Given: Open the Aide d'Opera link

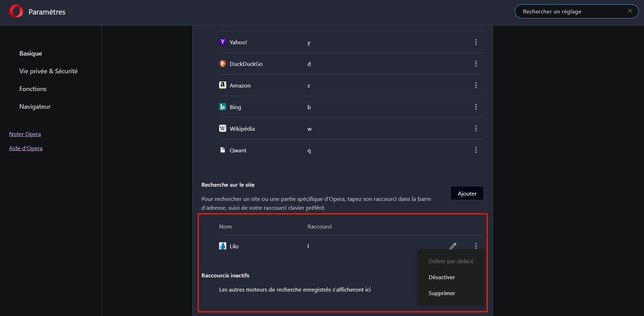Looking at the screenshot, I should pyautogui.click(x=25, y=148).
